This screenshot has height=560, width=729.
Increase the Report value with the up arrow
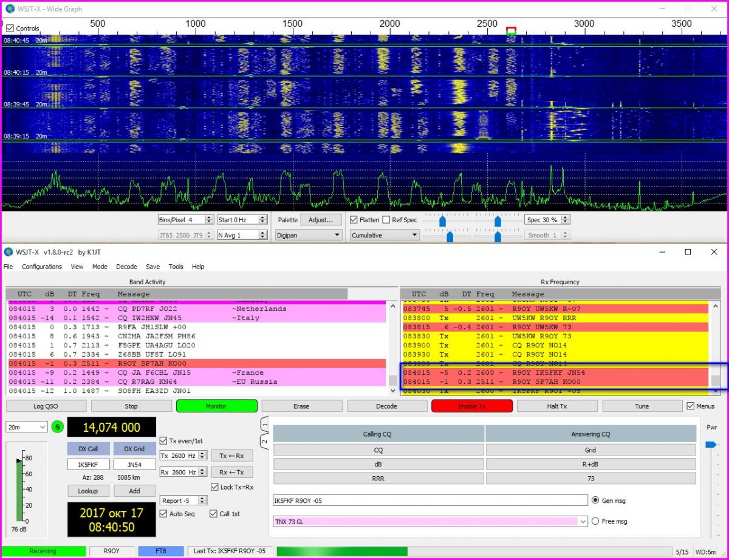pyautogui.click(x=203, y=498)
